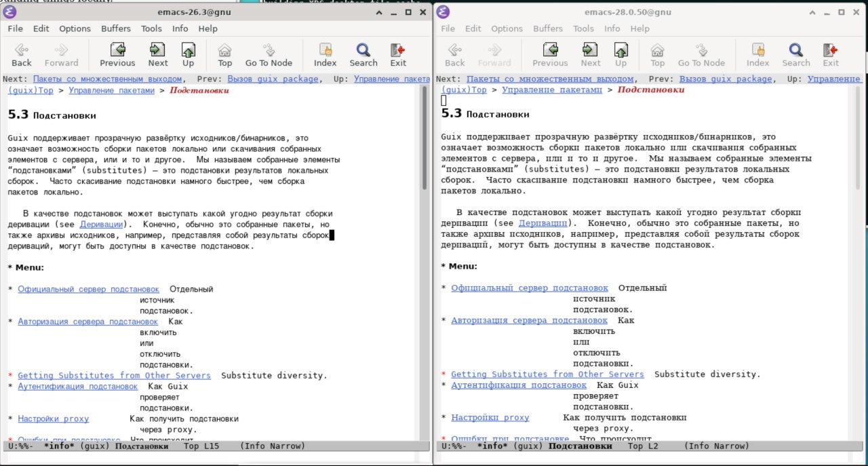Image resolution: width=868 pixels, height=466 pixels.
Task: Click Управление пакетами breadcrumb in emacs-26.3
Action: pyautogui.click(x=112, y=90)
